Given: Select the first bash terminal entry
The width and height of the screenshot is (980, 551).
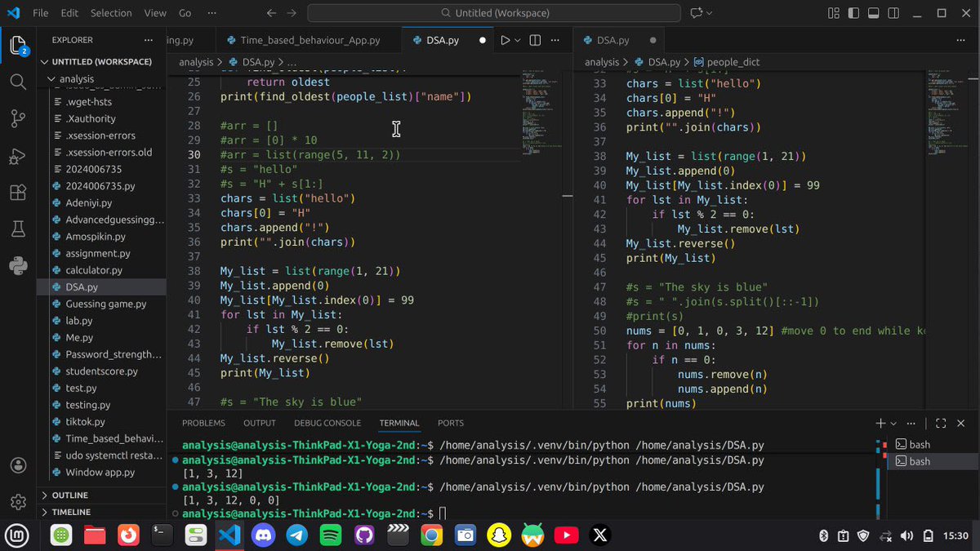Looking at the screenshot, I should pyautogui.click(x=930, y=445).
